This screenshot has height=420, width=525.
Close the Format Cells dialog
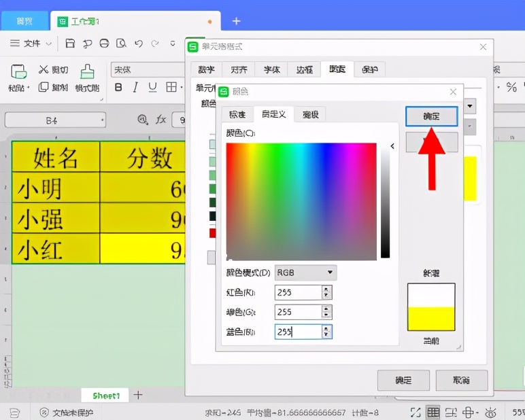click(483, 47)
